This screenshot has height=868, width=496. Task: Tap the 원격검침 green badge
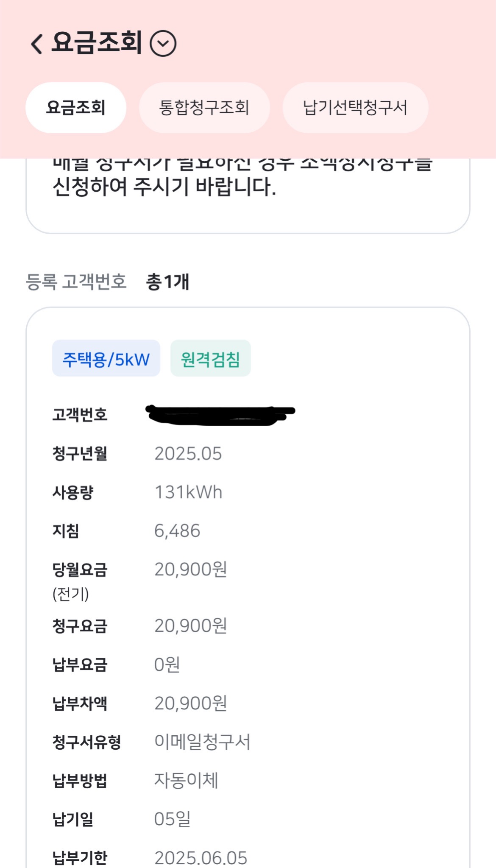[210, 358]
